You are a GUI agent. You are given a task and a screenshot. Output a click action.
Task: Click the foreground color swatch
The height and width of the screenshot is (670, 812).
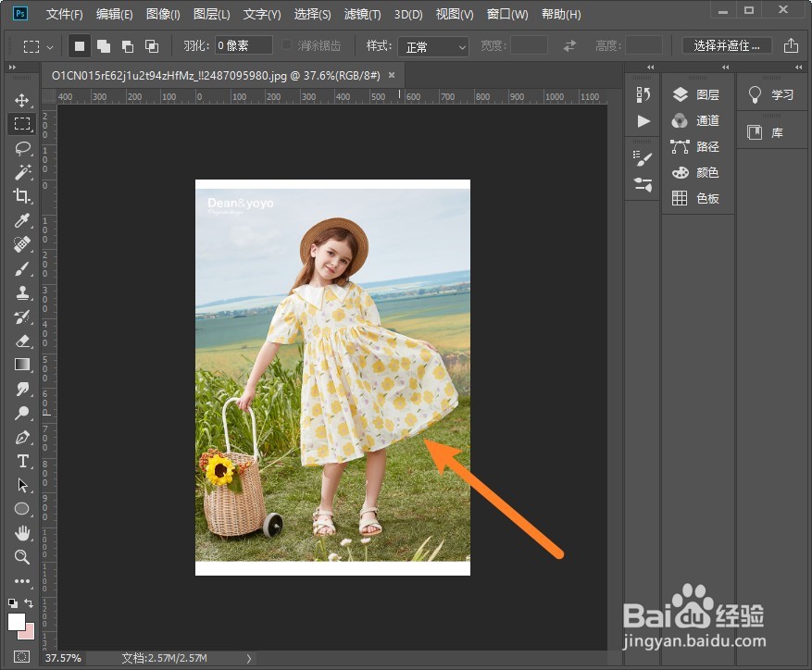(16, 622)
